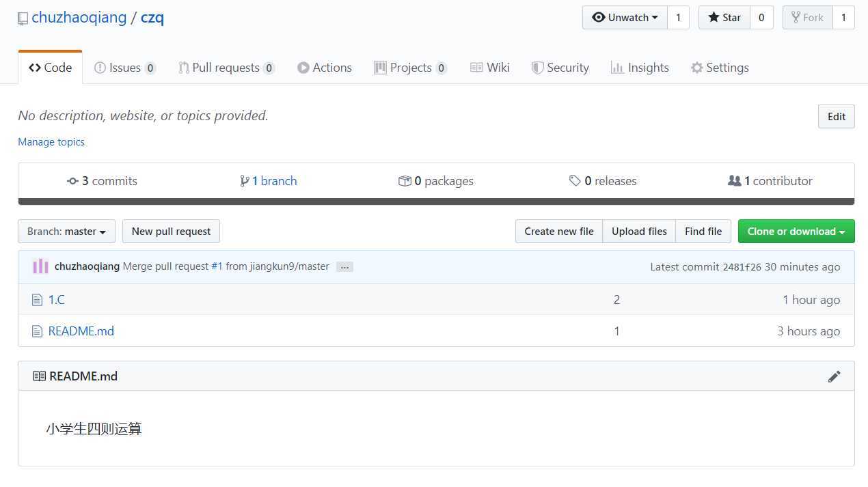The image size is (868, 487).
Task: Star this repository
Action: [x=724, y=18]
